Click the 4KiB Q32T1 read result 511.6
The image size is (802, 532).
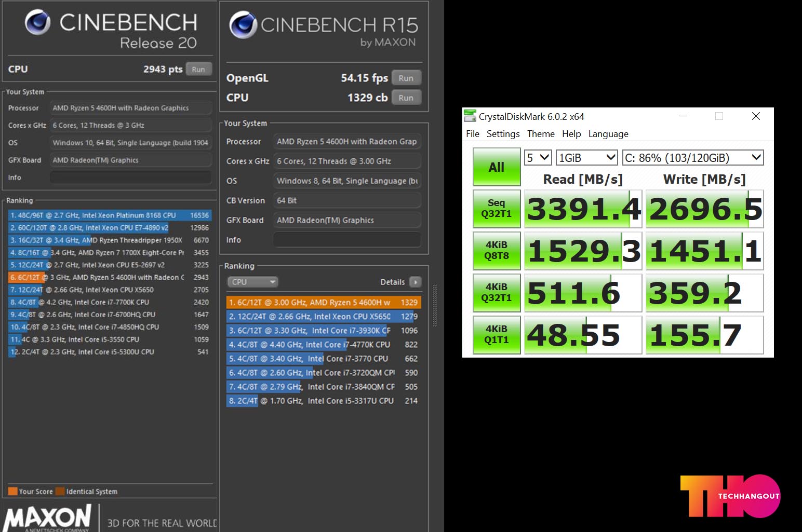[583, 293]
